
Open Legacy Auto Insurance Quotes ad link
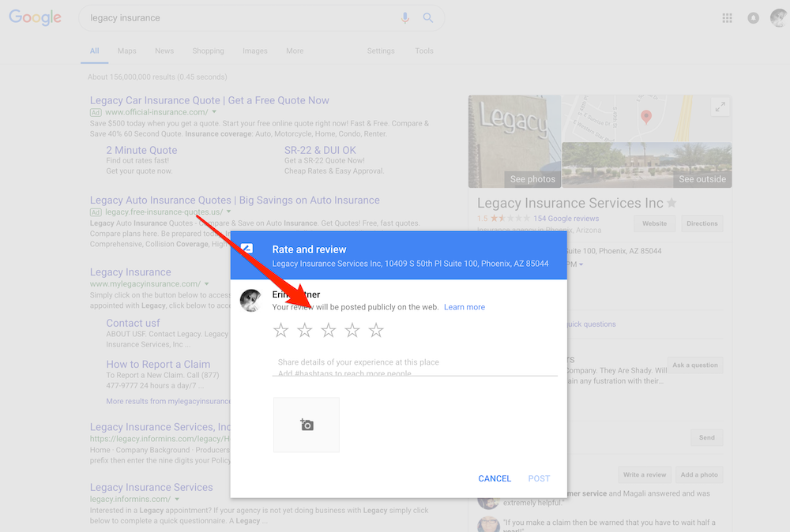pyautogui.click(x=235, y=200)
